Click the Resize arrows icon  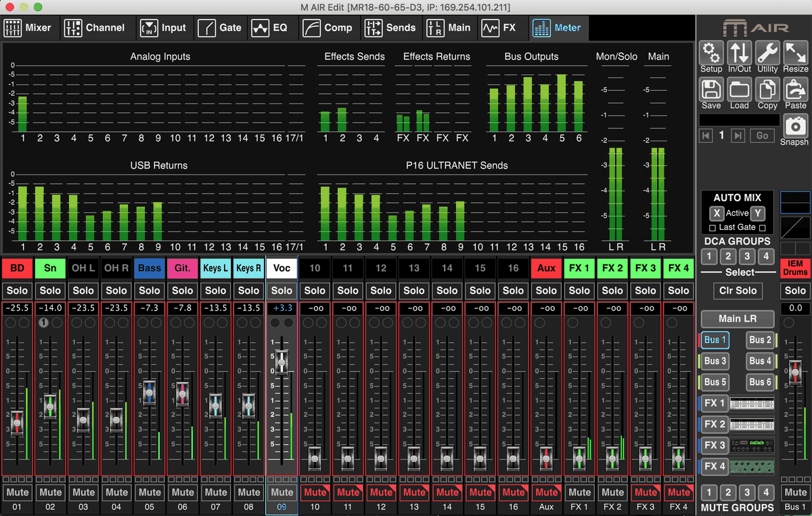click(x=796, y=53)
